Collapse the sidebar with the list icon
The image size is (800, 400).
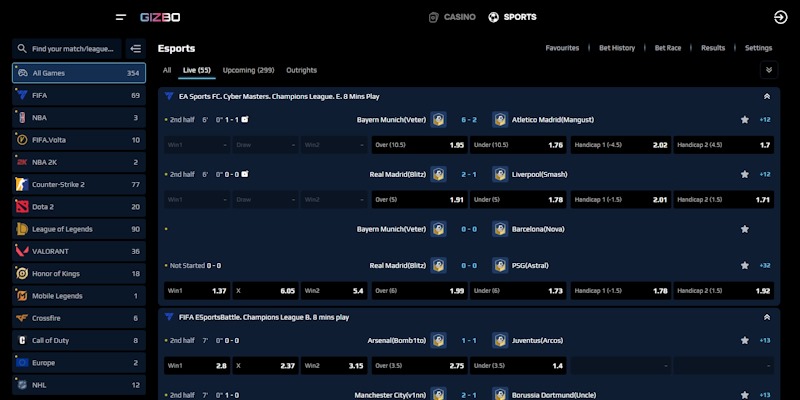(136, 49)
